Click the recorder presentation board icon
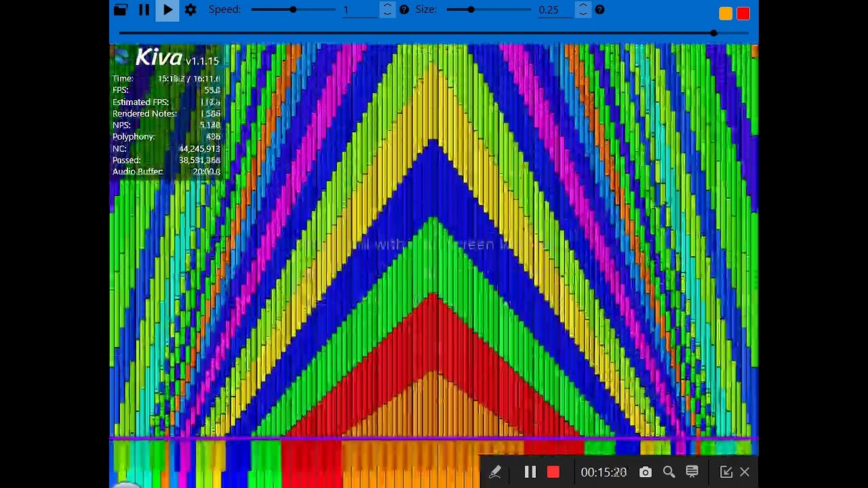 point(692,472)
